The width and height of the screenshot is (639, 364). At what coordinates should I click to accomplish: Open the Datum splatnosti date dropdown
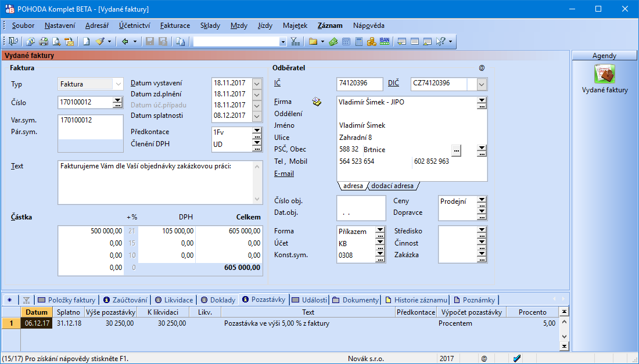pyautogui.click(x=257, y=116)
